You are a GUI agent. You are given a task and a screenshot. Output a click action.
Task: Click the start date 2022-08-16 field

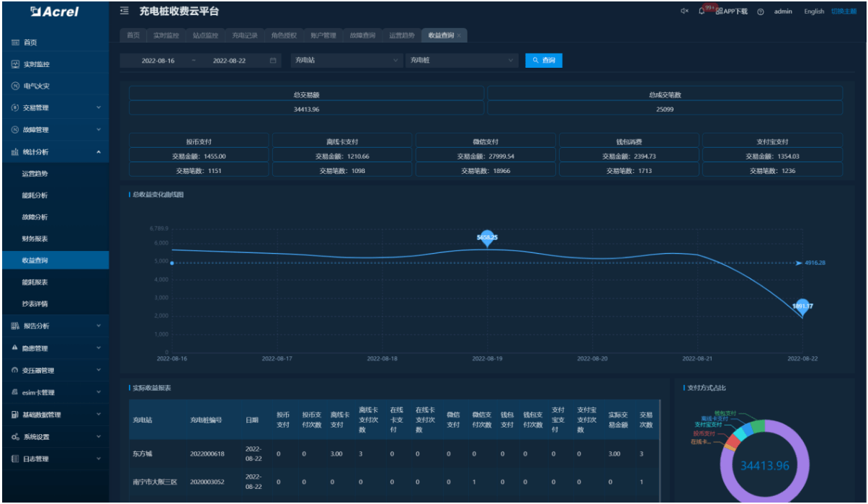coord(158,61)
